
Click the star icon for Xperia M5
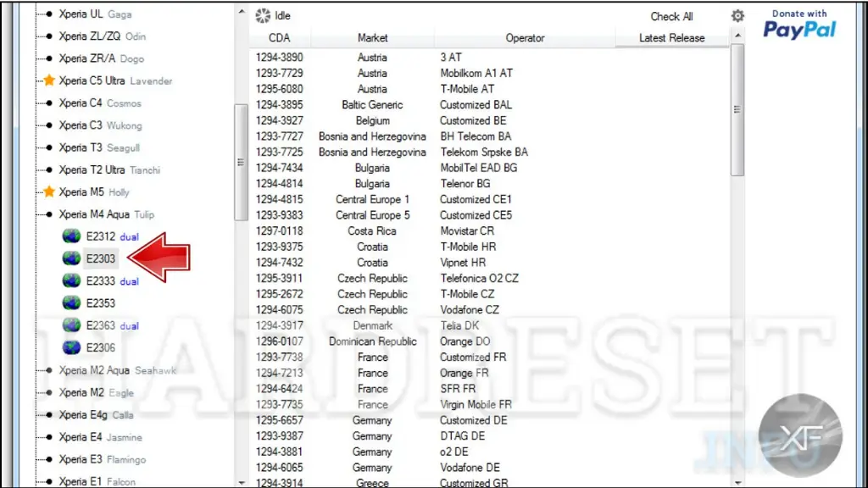(x=49, y=191)
